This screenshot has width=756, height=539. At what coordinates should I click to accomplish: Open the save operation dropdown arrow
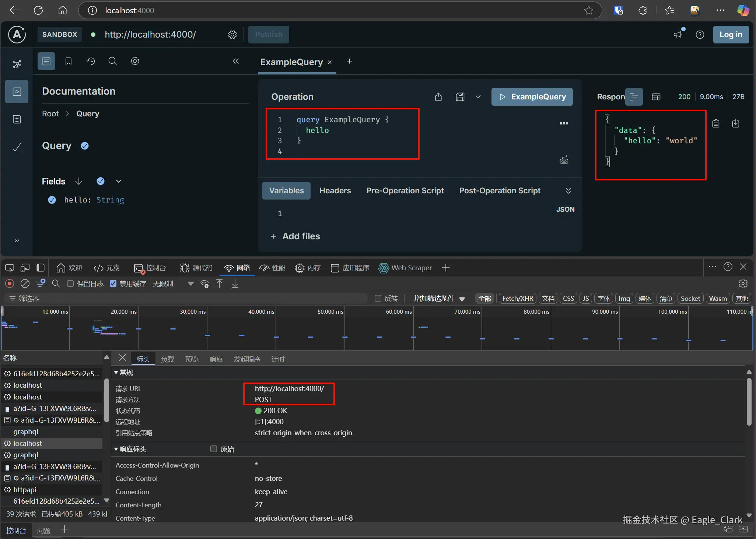tap(478, 97)
